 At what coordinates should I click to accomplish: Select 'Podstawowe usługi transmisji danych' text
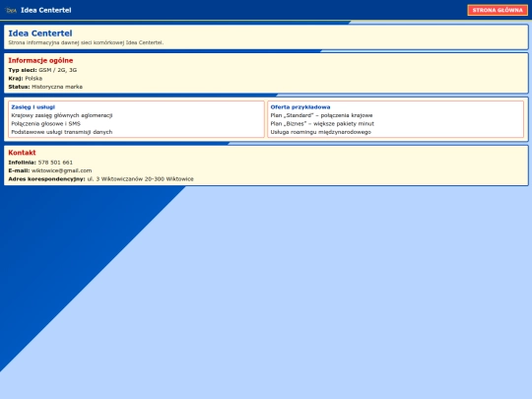[x=62, y=132]
